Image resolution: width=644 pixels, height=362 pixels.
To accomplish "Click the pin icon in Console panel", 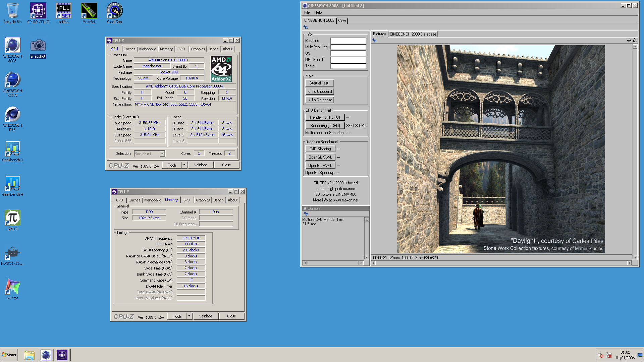I will click(x=306, y=214).
